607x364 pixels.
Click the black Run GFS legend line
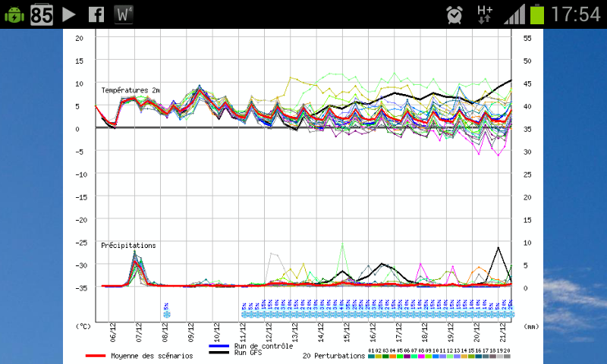(x=219, y=352)
